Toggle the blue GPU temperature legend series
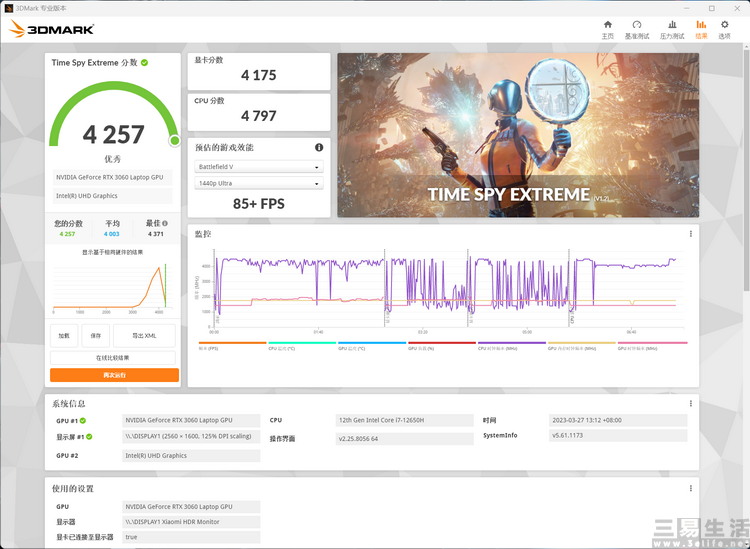This screenshot has height=549, width=750. [372, 346]
